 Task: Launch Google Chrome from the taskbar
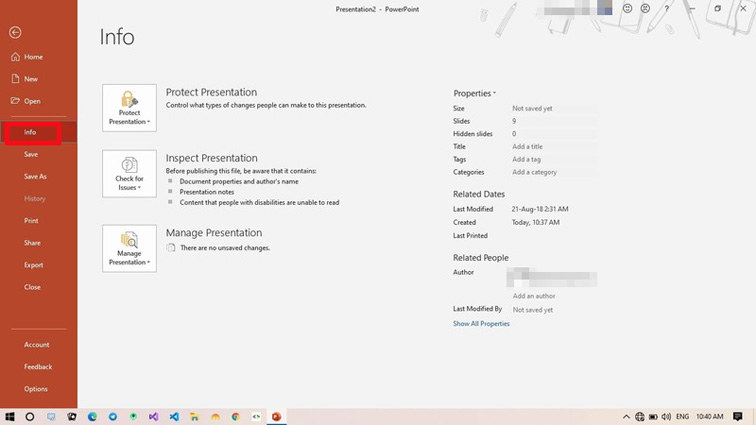pos(235,416)
